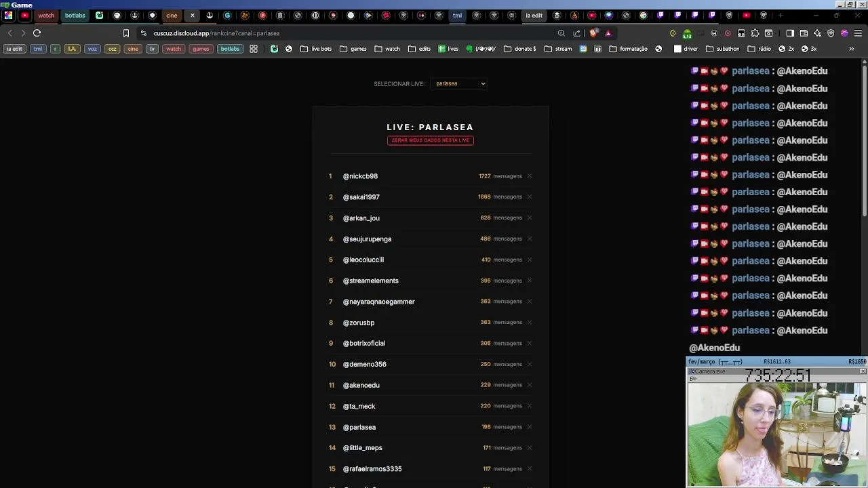This screenshot has width=868, height=488.
Task: Open the driver bookmark
Action: tap(686, 49)
